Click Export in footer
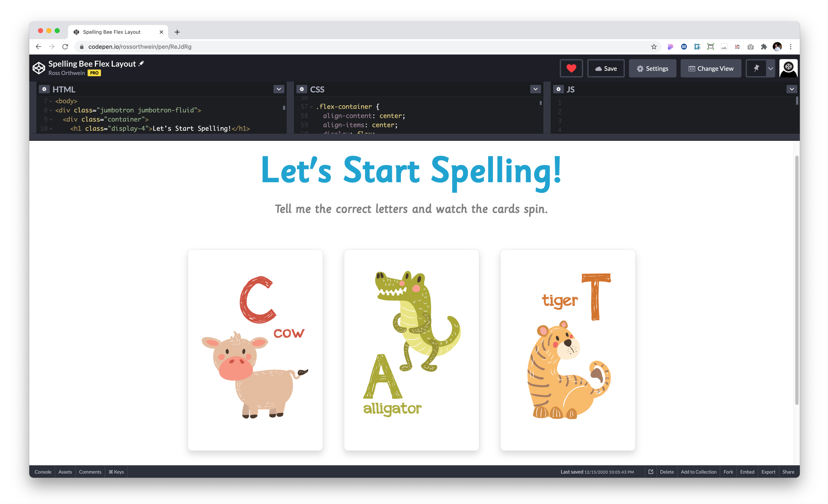828x504 pixels. pyautogui.click(x=768, y=472)
